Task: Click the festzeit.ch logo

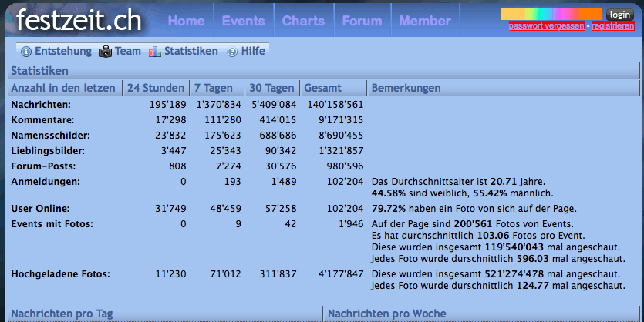Action: point(79,20)
